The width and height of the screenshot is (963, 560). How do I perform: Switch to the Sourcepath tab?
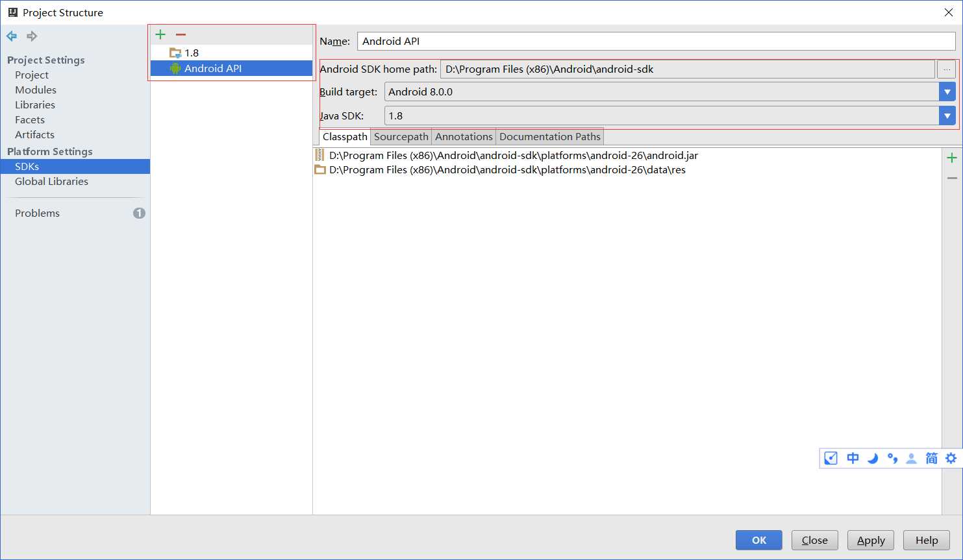point(401,136)
